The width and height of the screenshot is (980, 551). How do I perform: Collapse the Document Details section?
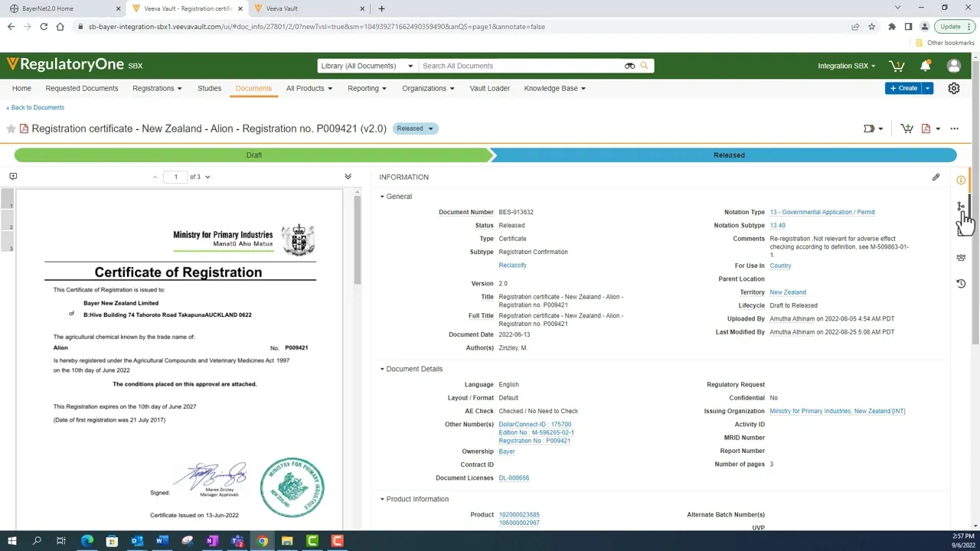412,369
